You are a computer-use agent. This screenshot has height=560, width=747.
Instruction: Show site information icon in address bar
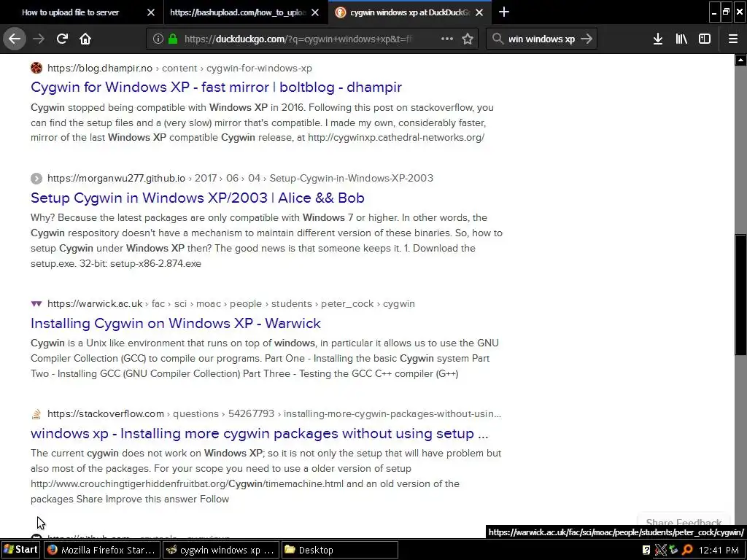158,39
